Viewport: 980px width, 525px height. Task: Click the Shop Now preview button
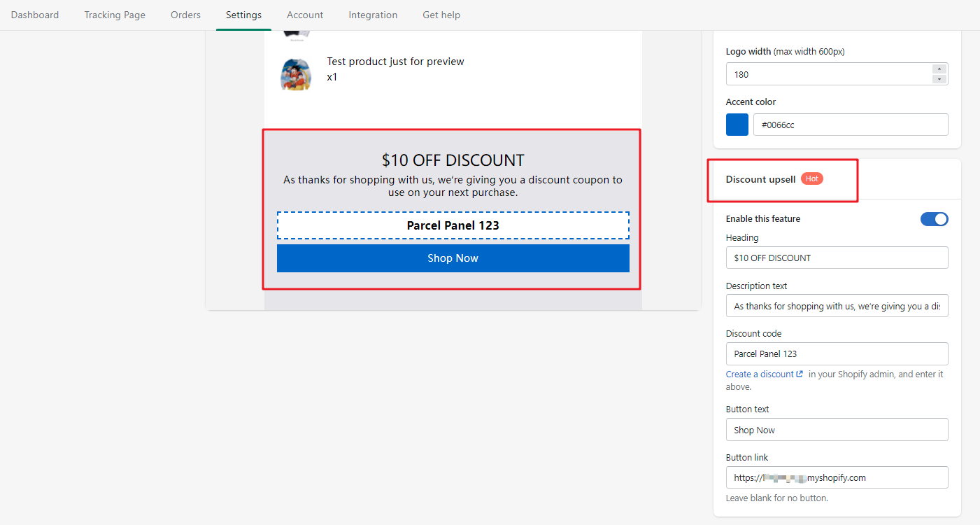pyautogui.click(x=453, y=258)
